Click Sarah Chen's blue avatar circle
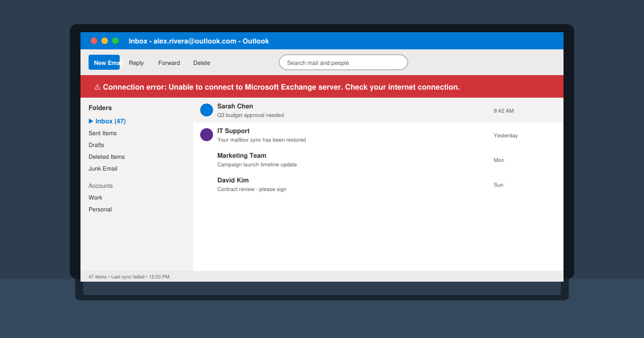644x338 pixels. (207, 110)
